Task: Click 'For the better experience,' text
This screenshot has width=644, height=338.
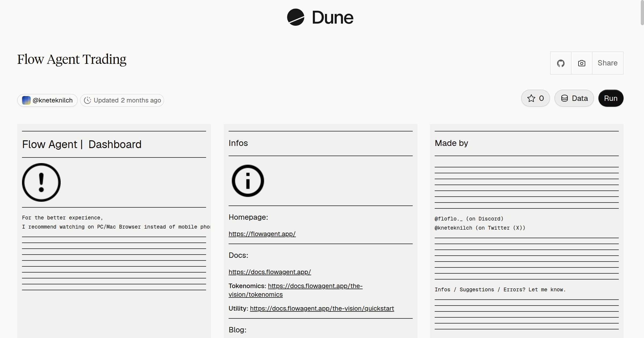Action: pos(63,218)
